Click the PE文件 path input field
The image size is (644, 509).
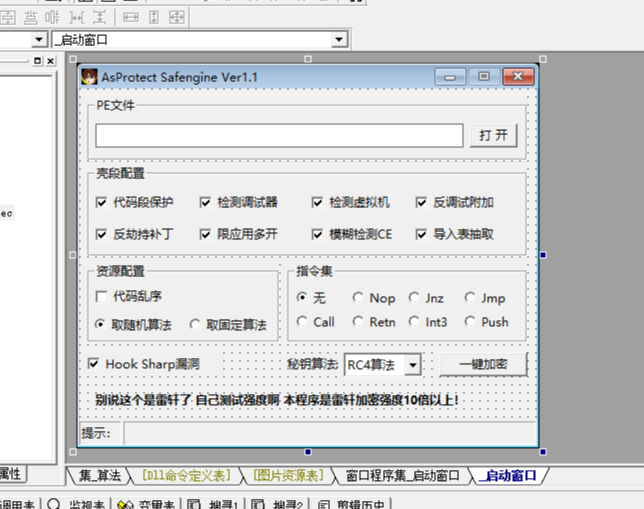pos(279,136)
